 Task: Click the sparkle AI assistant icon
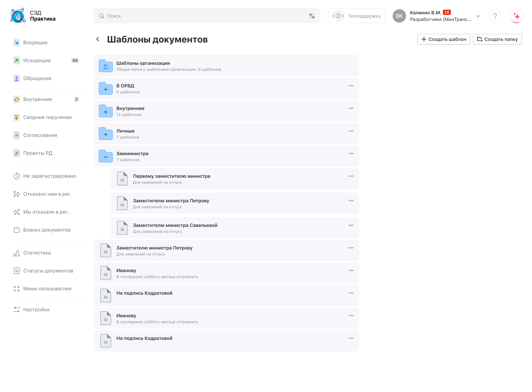click(x=516, y=16)
